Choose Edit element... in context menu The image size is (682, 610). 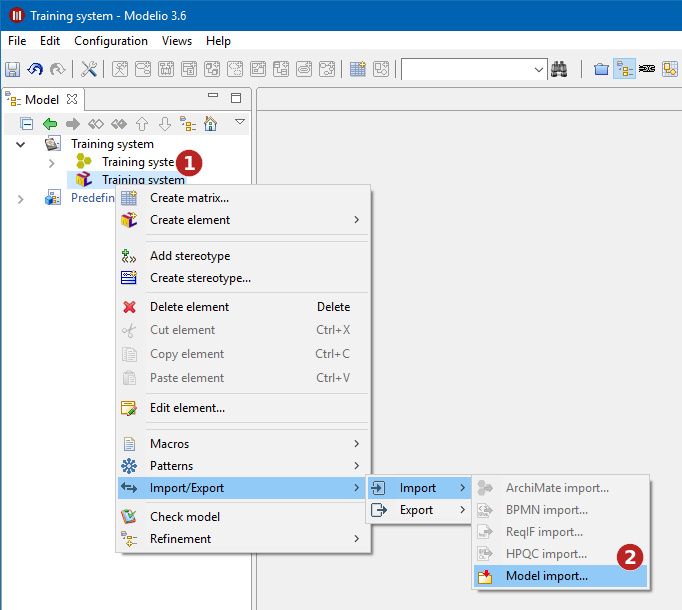244,408
